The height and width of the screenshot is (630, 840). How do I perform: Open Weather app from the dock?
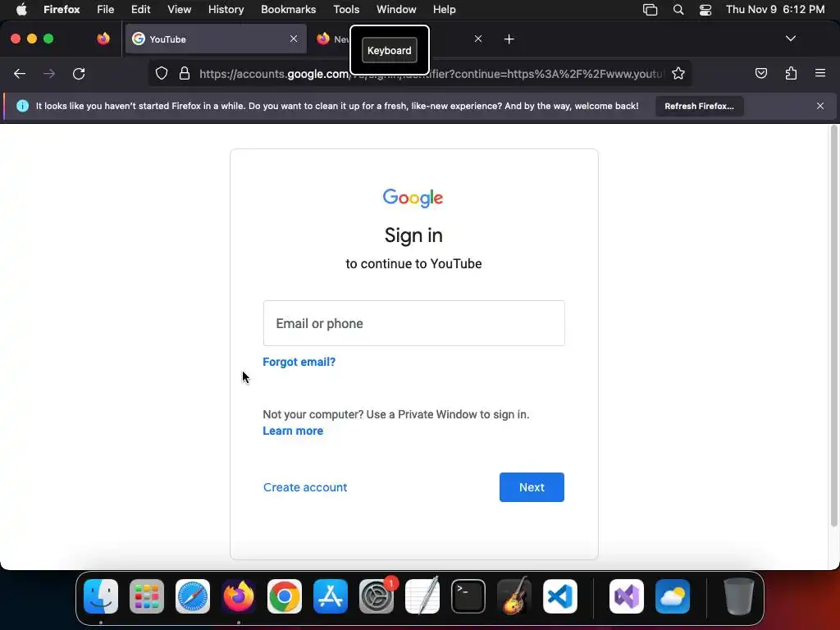point(673,596)
